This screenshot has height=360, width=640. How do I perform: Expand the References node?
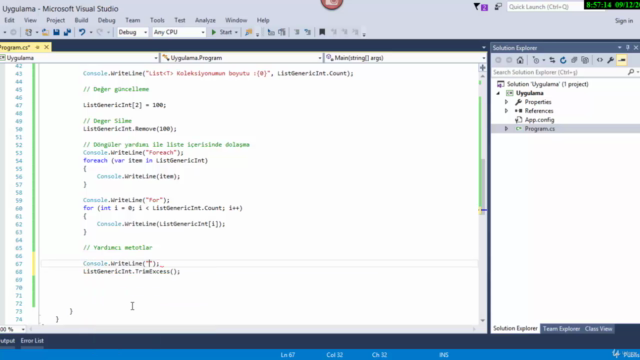click(x=507, y=111)
